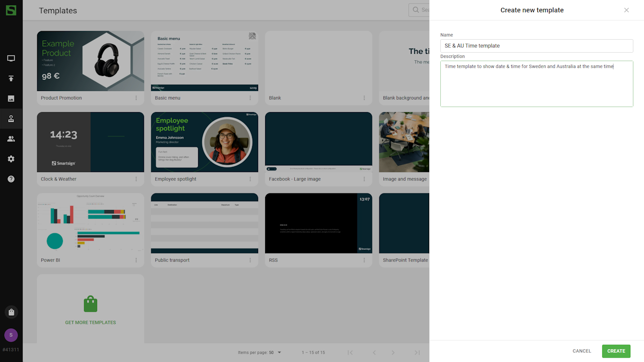644x362 pixels.
Task: Click the CANCEL button
Action: [582, 351]
